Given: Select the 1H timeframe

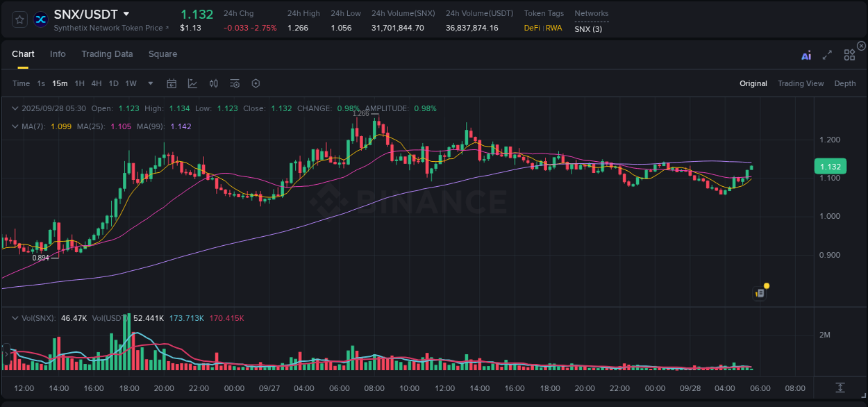Looking at the screenshot, I should pos(78,83).
